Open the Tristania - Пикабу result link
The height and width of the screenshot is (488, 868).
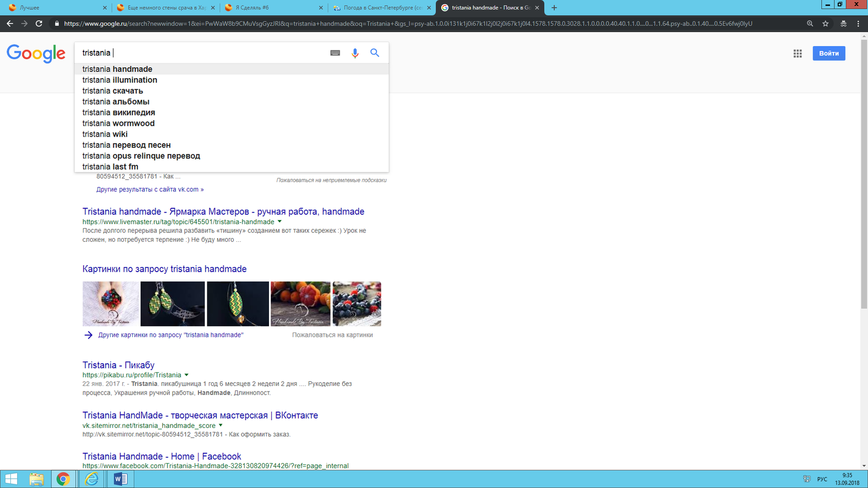(118, 365)
